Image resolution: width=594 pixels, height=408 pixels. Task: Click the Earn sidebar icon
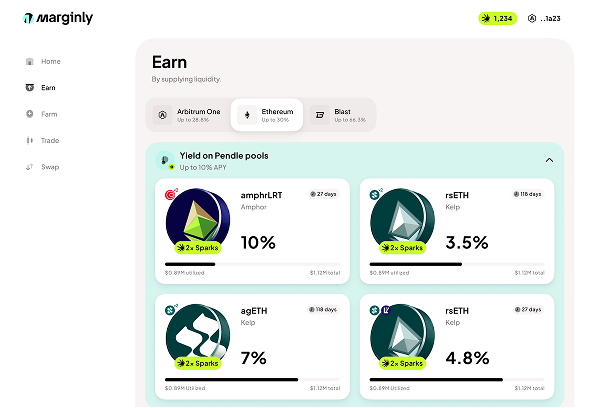point(30,88)
